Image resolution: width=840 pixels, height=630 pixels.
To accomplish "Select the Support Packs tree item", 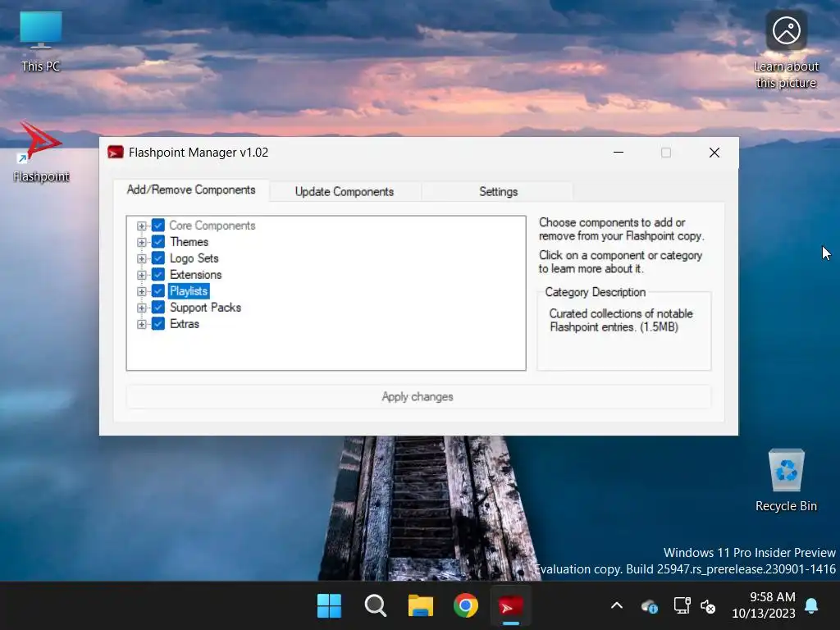I will 205,308.
